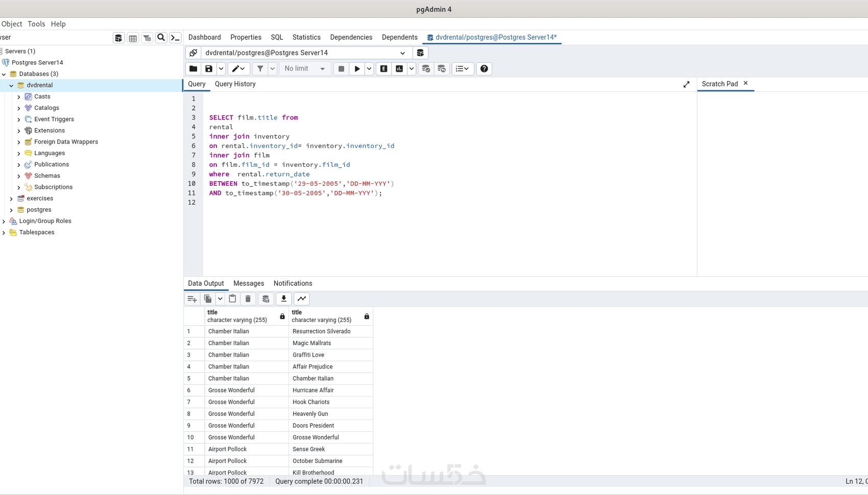Expand the Schemas tree node
This screenshot has height=495, width=868.
point(18,176)
